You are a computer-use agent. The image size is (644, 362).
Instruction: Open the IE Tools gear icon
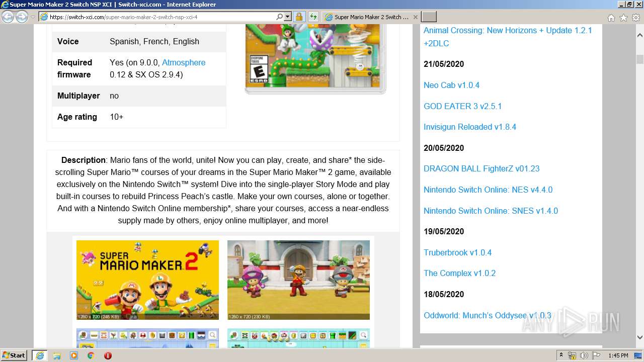click(636, 18)
